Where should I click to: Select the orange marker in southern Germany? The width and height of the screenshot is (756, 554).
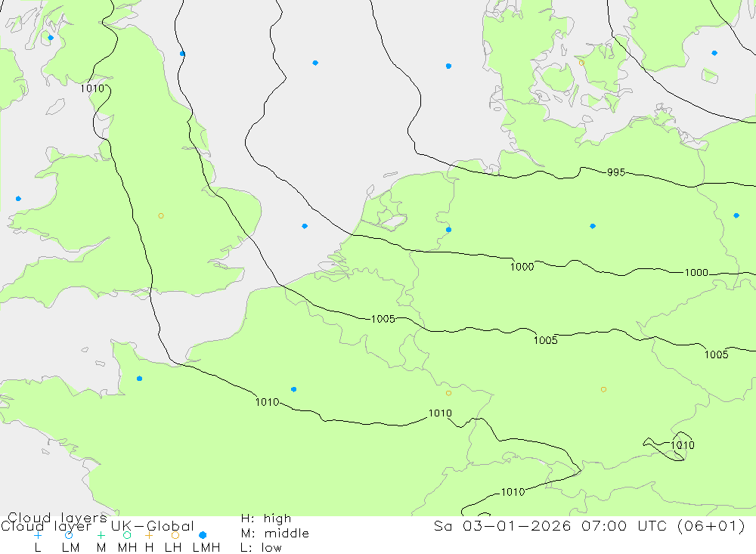tap(603, 389)
